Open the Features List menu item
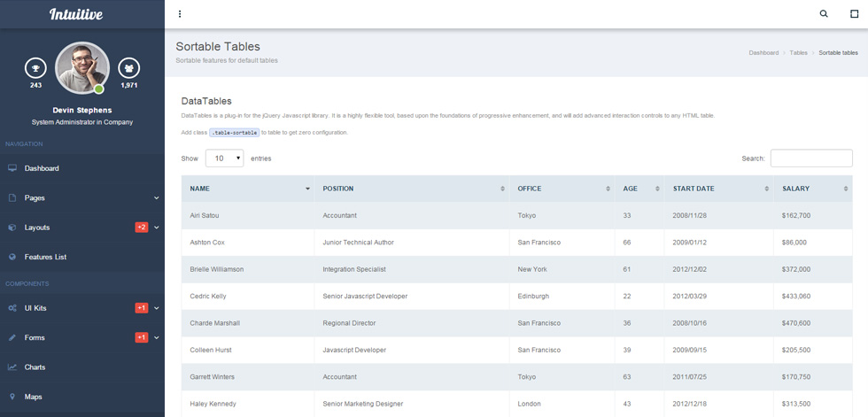The image size is (868, 417). [x=81, y=257]
